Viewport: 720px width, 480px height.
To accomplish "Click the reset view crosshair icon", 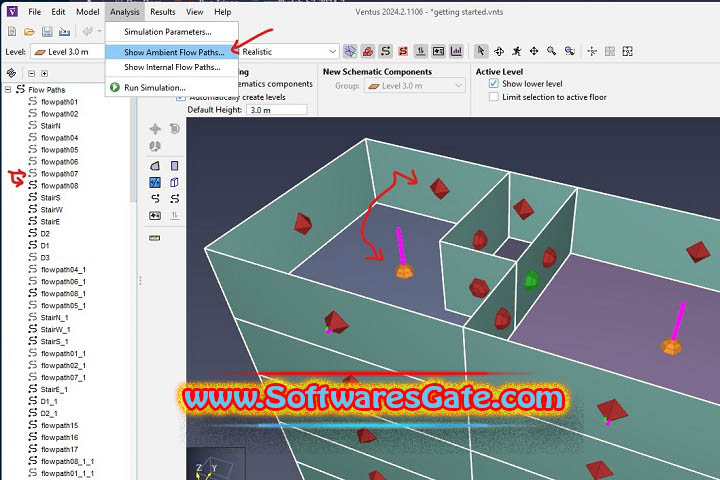I will click(x=592, y=51).
